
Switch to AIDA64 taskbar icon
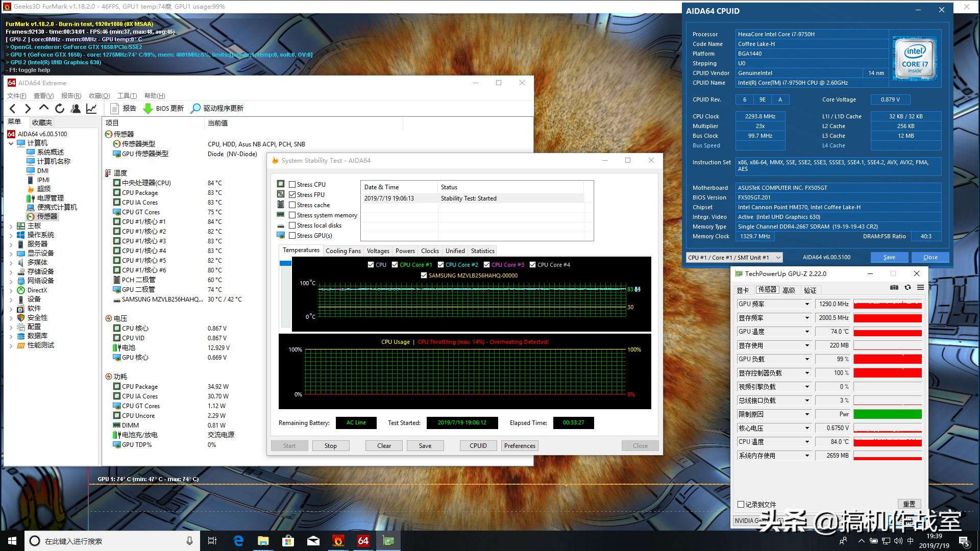tap(363, 541)
